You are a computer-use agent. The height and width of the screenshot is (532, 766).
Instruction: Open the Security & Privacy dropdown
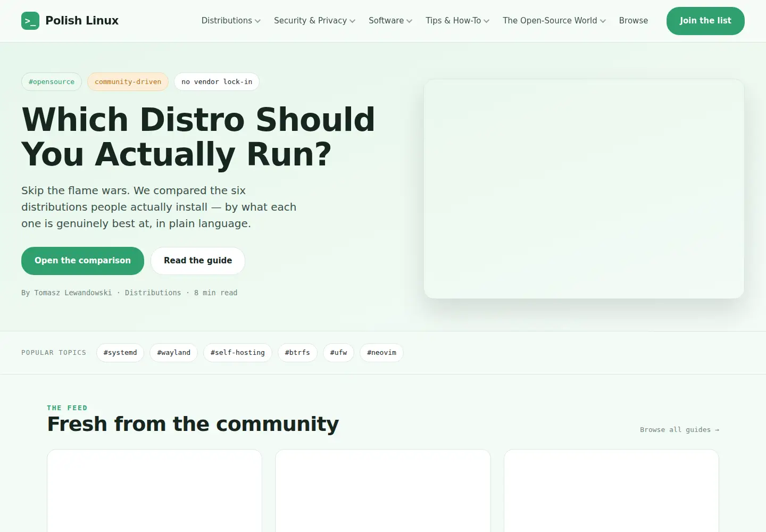click(x=314, y=21)
